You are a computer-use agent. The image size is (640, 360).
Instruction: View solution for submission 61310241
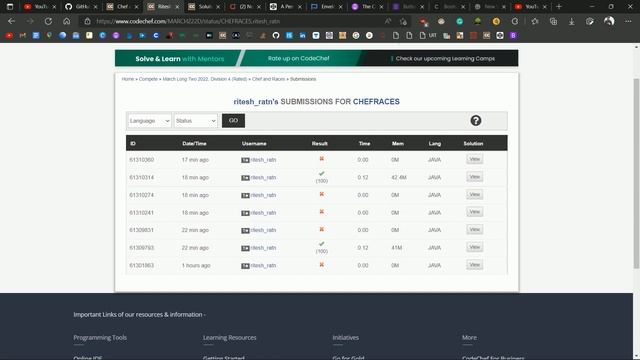[x=474, y=212]
